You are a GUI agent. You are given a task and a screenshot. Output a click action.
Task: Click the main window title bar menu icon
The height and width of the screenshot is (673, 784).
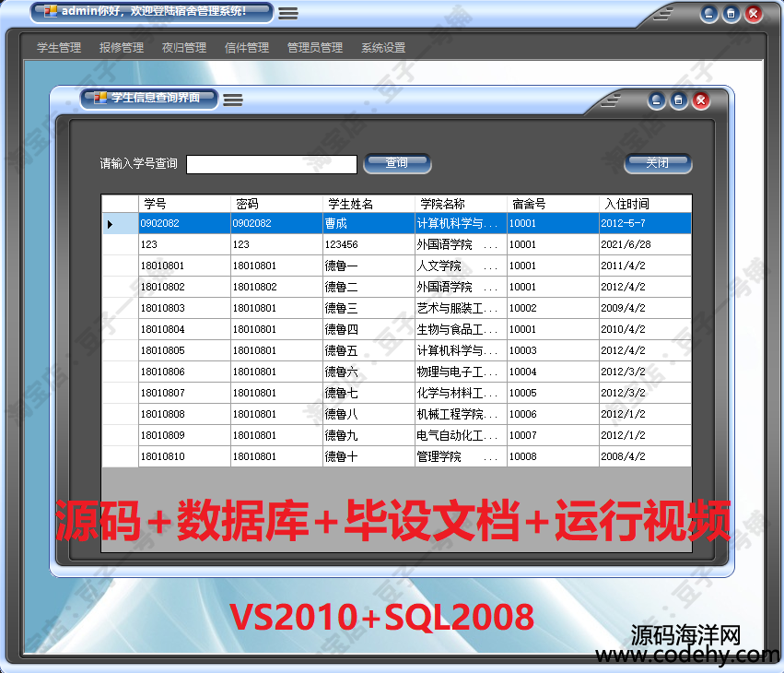288,13
